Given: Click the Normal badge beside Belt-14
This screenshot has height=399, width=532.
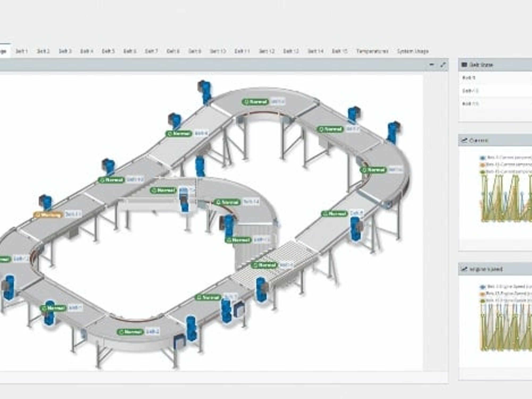Looking at the screenshot, I should (227, 202).
